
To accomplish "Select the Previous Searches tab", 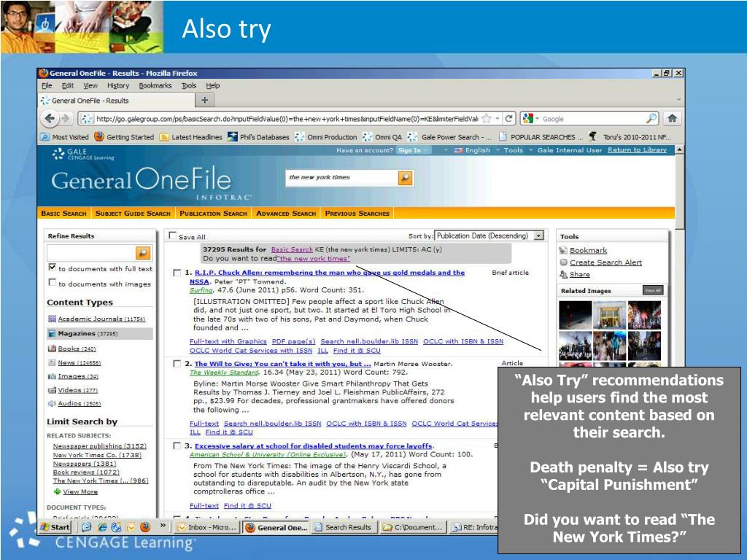I will pos(357,214).
